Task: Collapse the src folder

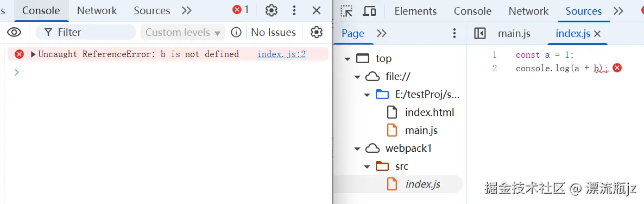Action: (x=368, y=166)
